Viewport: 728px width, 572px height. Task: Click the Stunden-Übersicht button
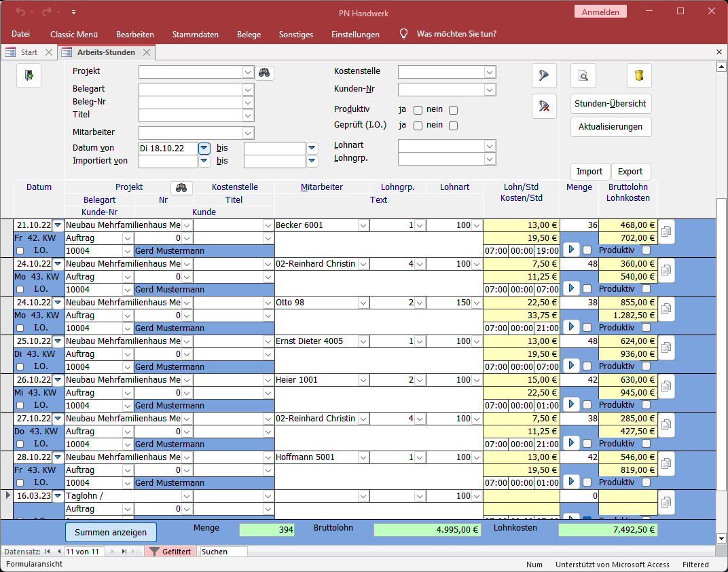(611, 104)
